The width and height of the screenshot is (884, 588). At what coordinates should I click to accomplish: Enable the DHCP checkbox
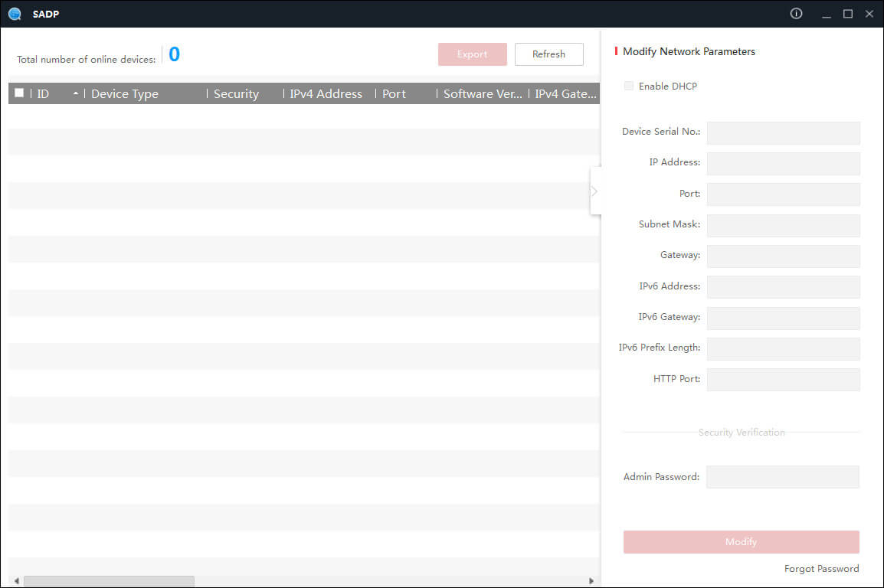click(629, 86)
